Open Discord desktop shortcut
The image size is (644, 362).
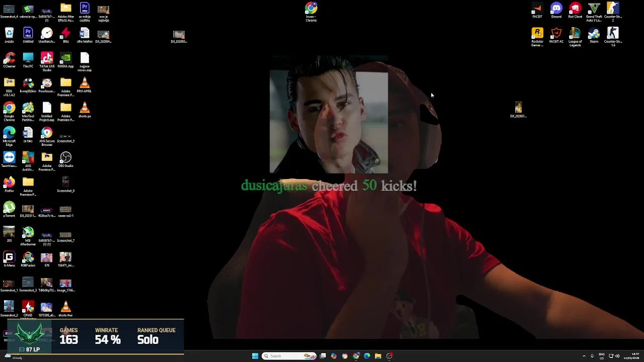pos(556,11)
